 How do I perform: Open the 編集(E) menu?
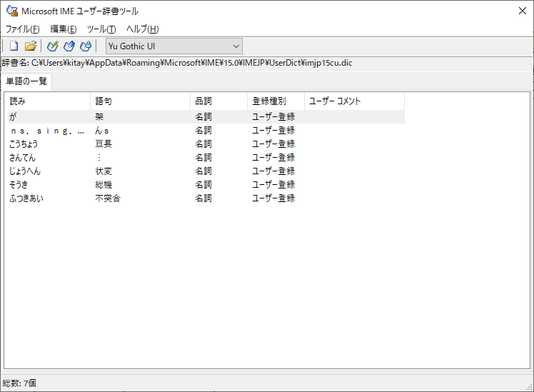click(x=64, y=29)
